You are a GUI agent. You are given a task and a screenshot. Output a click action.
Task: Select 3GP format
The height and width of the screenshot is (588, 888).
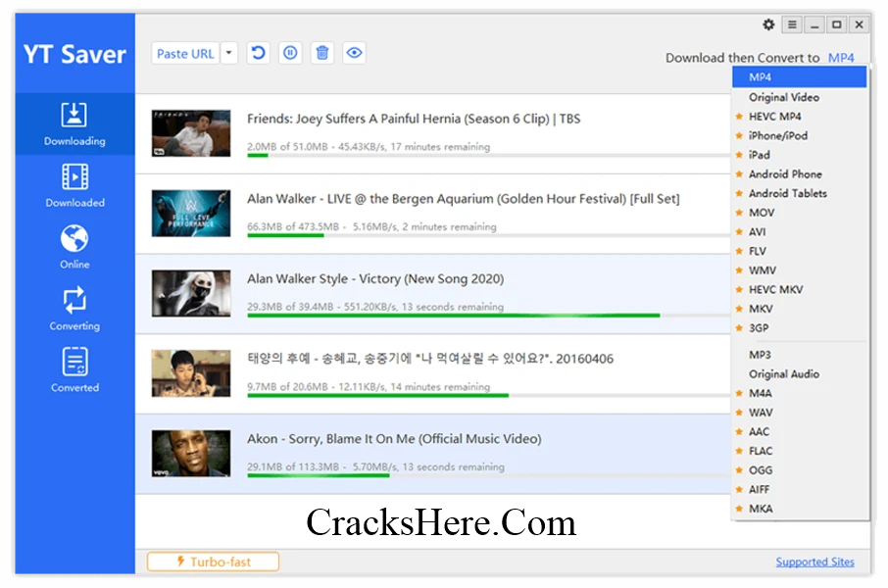pyautogui.click(x=799, y=328)
